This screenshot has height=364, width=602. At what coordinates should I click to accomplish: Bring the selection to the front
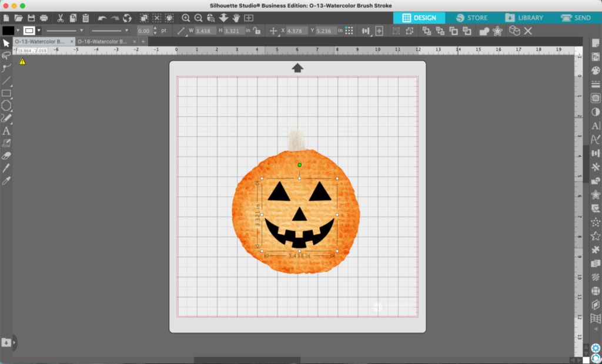pyautogui.click(x=427, y=31)
